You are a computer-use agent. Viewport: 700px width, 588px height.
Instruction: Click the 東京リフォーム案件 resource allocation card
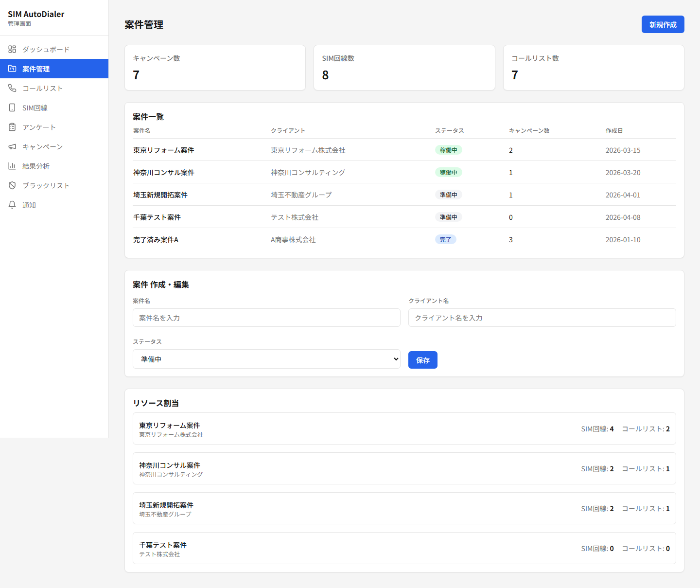point(404,428)
